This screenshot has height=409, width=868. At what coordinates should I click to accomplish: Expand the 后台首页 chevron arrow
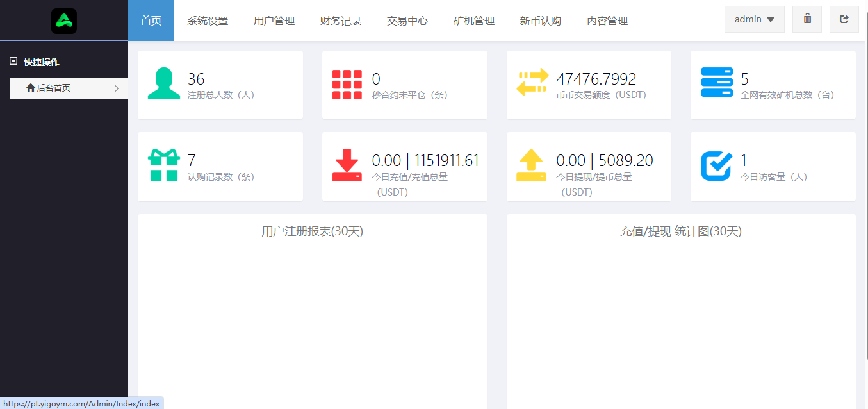pyautogui.click(x=117, y=88)
